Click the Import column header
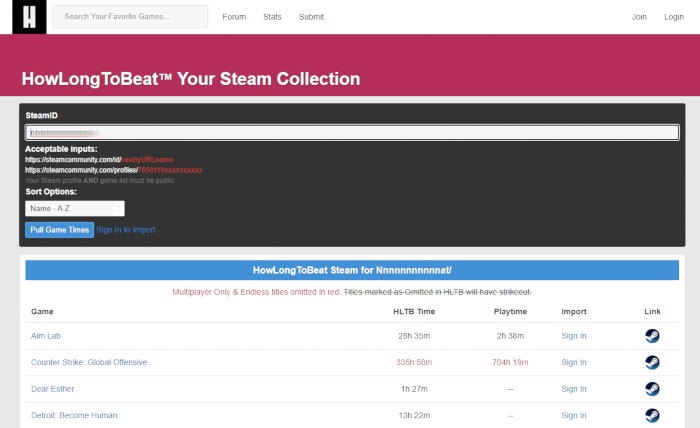 (574, 312)
